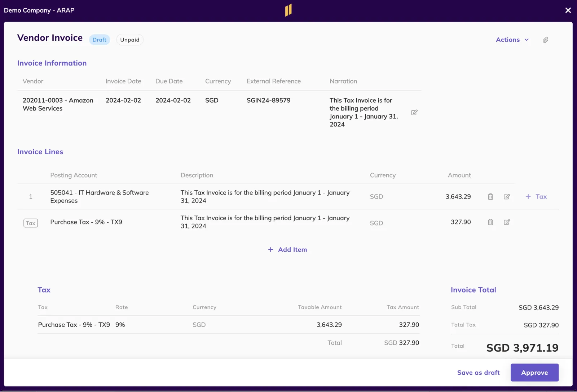Click the plus icon beside Add Item

pos(270,249)
